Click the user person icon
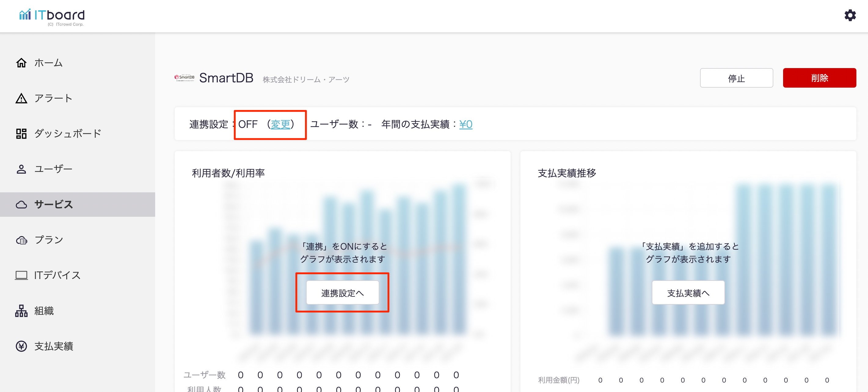 pos(21,169)
